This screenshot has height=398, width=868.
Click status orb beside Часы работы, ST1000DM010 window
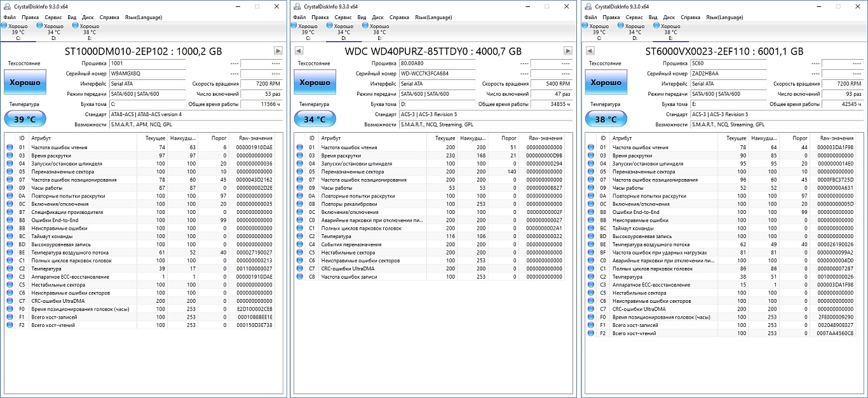10,188
